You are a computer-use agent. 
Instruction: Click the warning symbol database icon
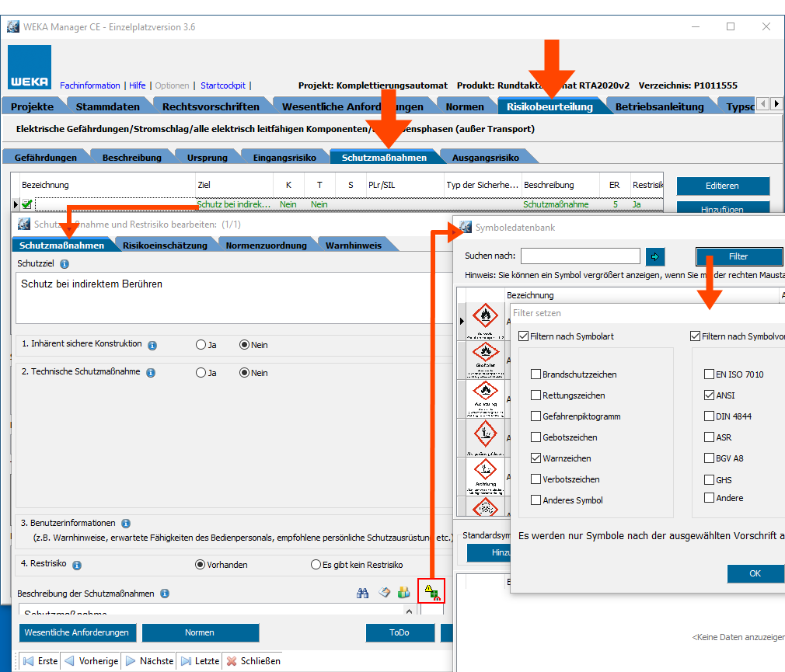click(432, 593)
